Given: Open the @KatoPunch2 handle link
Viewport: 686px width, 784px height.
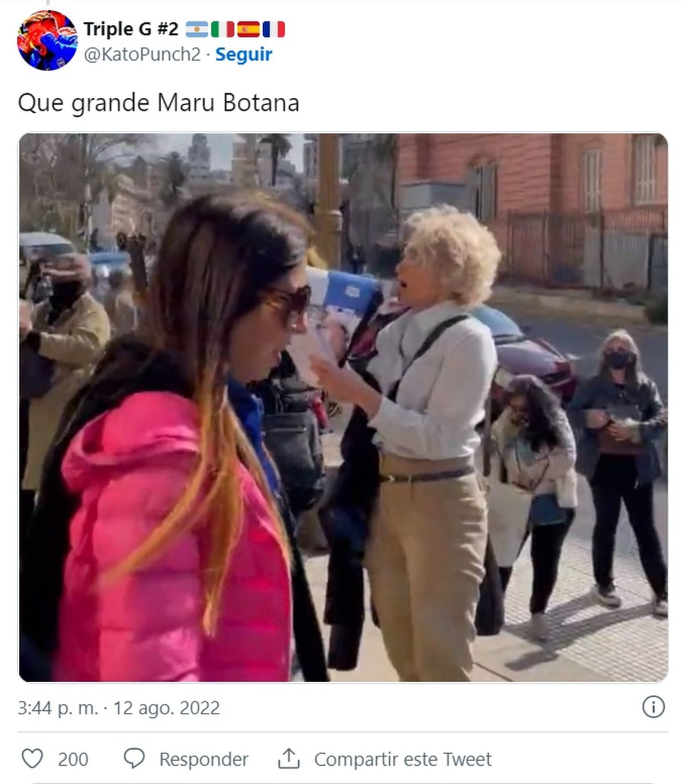Looking at the screenshot, I should [142, 54].
